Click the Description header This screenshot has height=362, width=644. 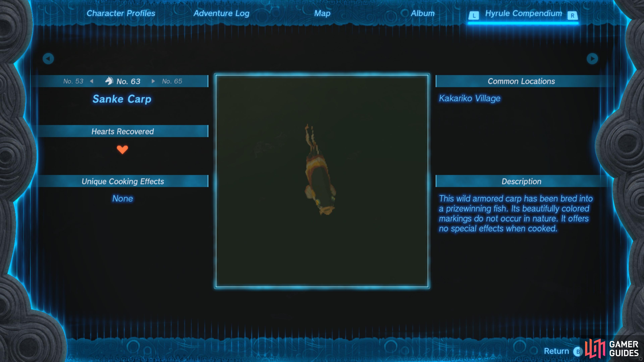(x=521, y=181)
